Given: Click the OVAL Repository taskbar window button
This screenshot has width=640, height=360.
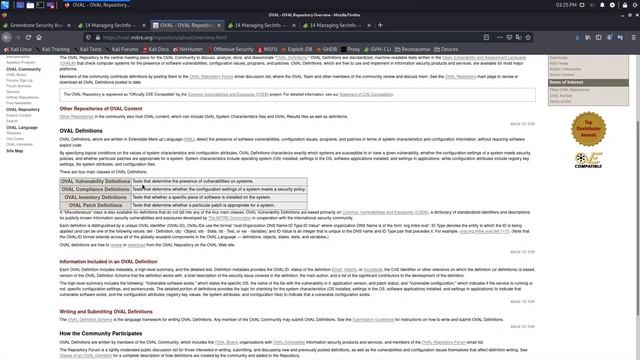Looking at the screenshot, I should (97, 5).
